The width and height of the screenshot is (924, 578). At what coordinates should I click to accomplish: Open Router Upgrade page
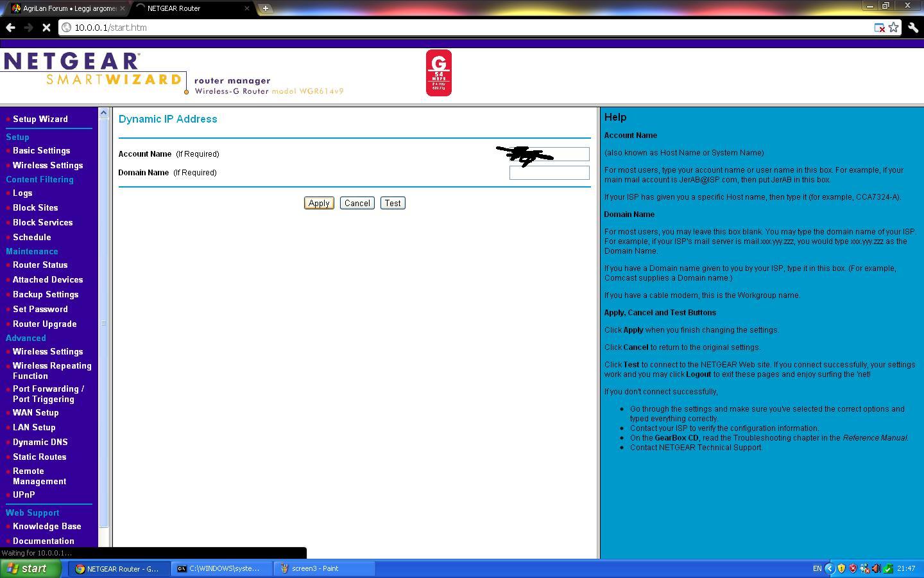point(44,324)
